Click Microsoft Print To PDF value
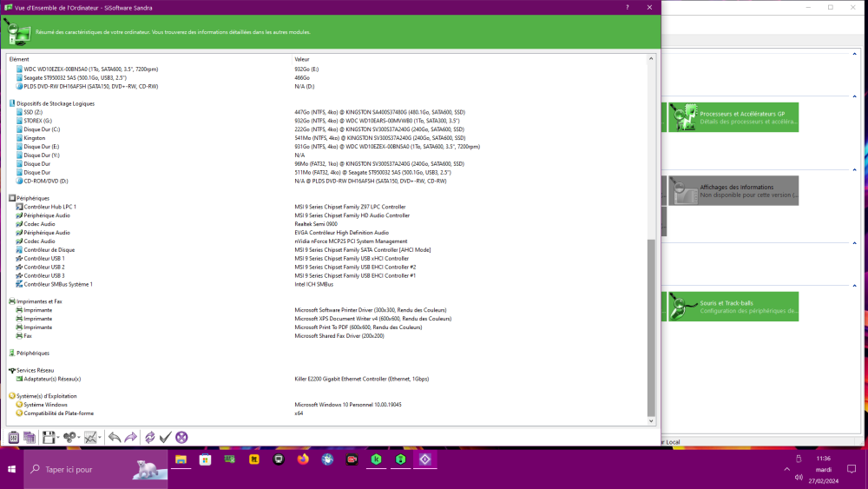The width and height of the screenshot is (868, 489). [x=358, y=327]
